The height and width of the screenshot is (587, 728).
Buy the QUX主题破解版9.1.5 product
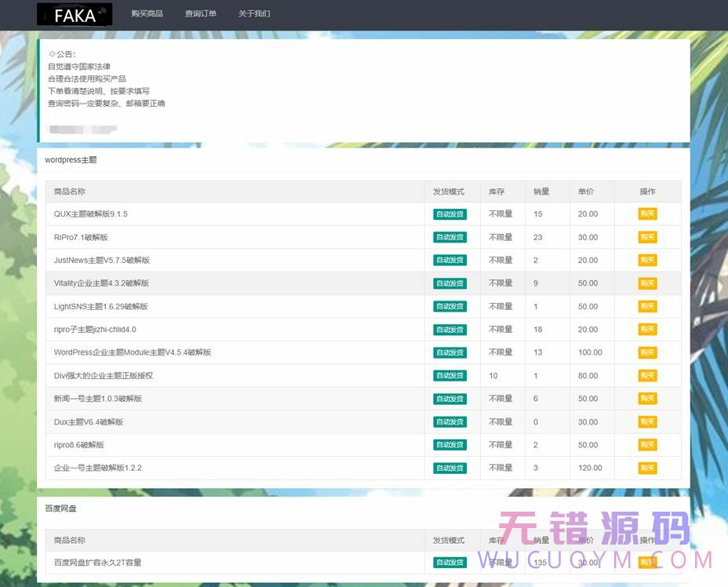tap(647, 214)
